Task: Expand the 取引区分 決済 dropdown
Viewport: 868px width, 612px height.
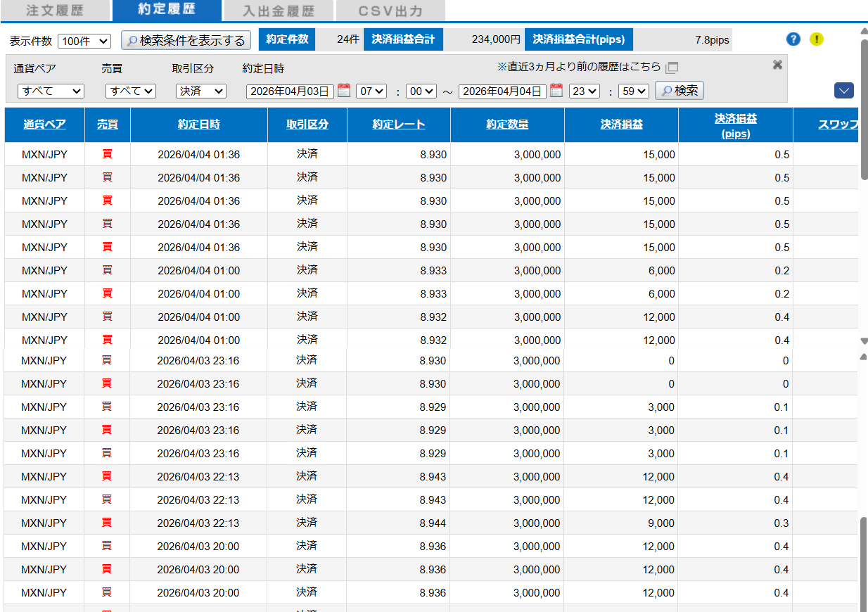Action: click(x=200, y=91)
